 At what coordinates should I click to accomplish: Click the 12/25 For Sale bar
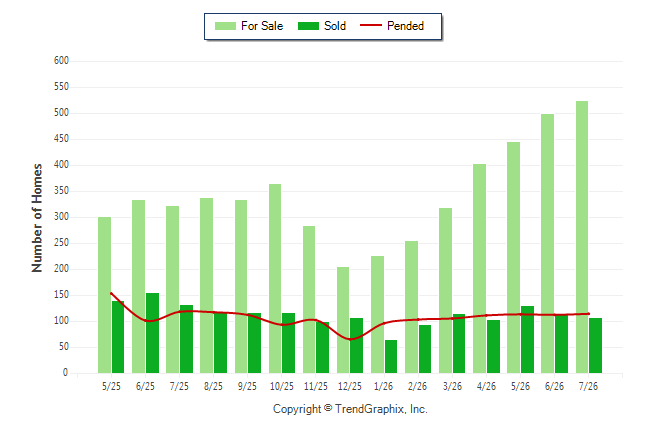pos(343,320)
